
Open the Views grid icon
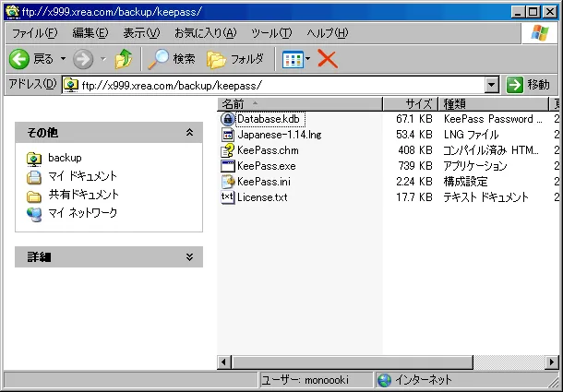[x=293, y=60]
